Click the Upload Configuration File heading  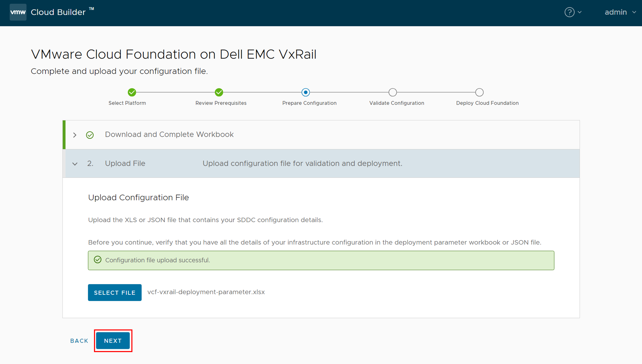pos(138,198)
